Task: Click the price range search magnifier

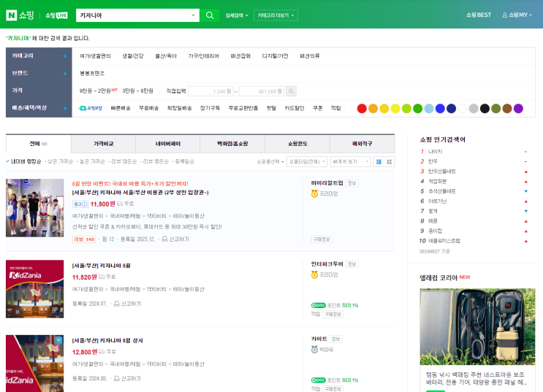Action: 292,91
